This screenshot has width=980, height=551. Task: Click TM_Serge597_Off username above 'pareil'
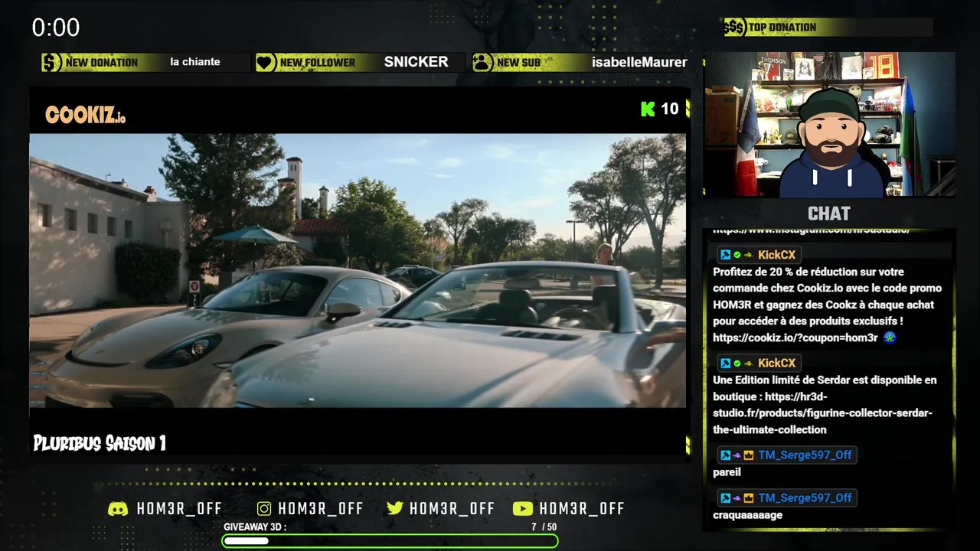(x=805, y=455)
